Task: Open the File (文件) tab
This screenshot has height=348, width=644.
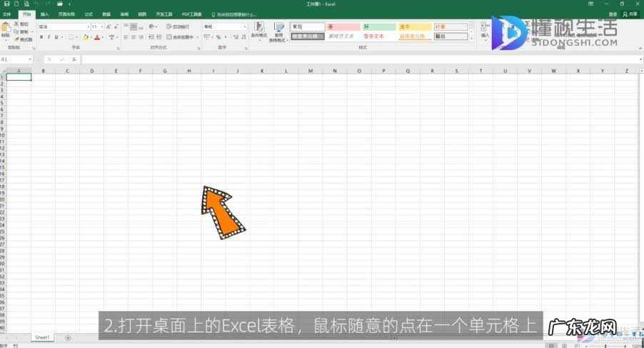Action: [6, 14]
